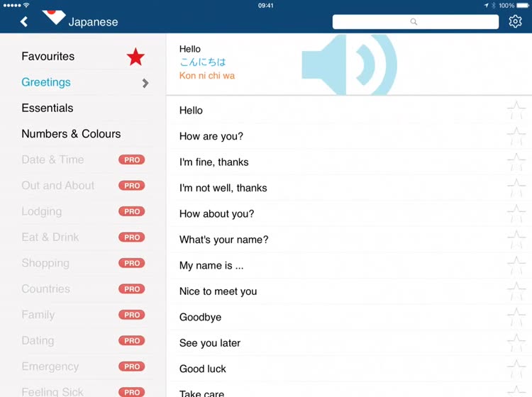Screen dimensions: 532x397
Task: Open settings gear icon
Action: [515, 21]
